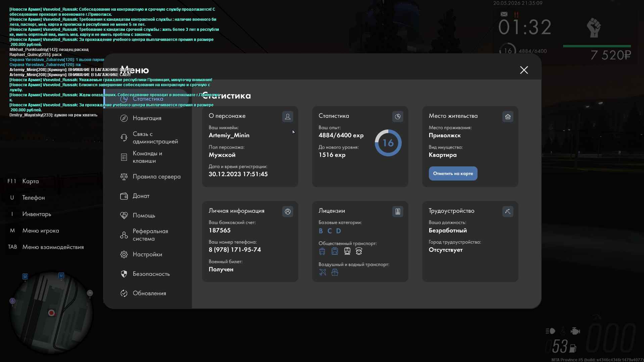The width and height of the screenshot is (644, 362).
Task: Select Донат in the side menu
Action: tap(141, 196)
